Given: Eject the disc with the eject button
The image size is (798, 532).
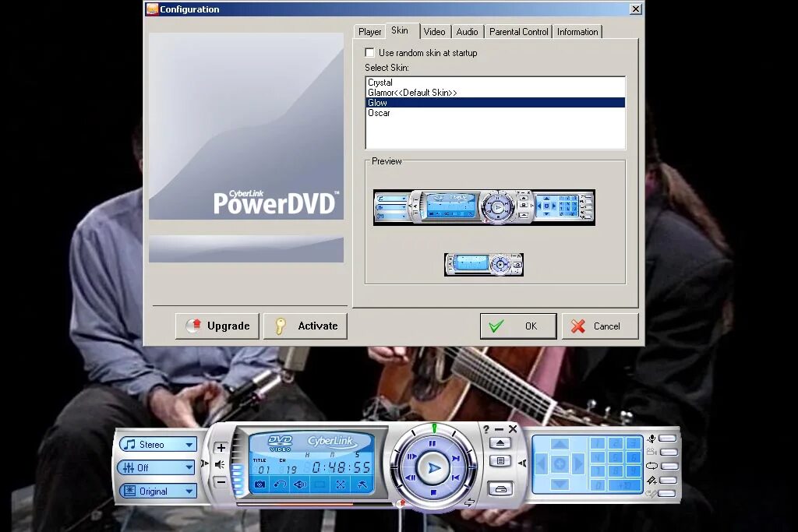Looking at the screenshot, I should (x=500, y=443).
